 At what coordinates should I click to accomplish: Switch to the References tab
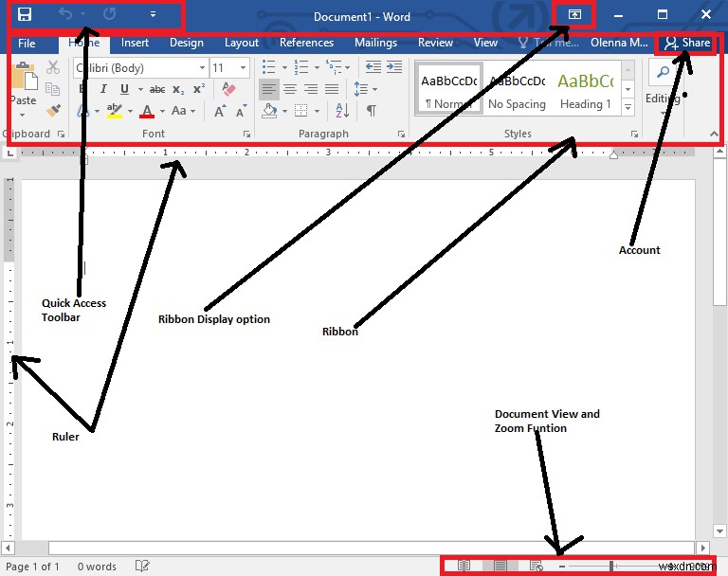tap(306, 43)
